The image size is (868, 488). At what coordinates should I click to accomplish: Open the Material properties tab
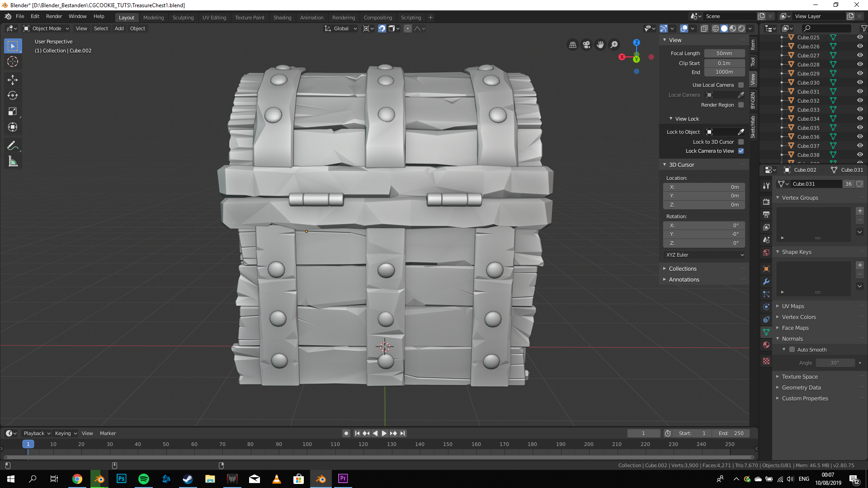pyautogui.click(x=766, y=345)
